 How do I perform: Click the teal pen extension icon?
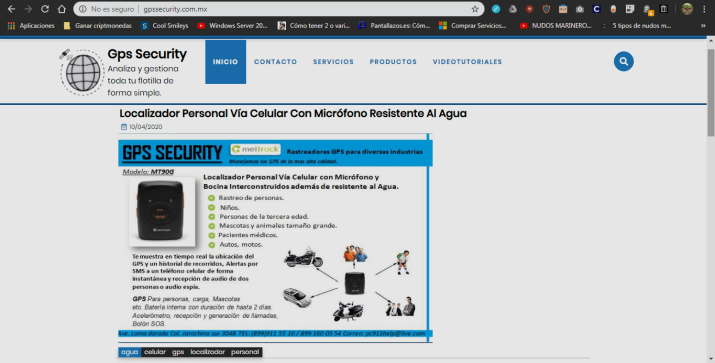496,9
